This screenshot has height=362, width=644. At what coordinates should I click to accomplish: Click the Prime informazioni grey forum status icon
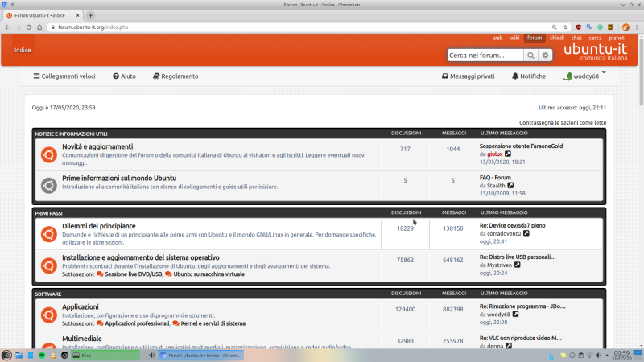tap(49, 186)
